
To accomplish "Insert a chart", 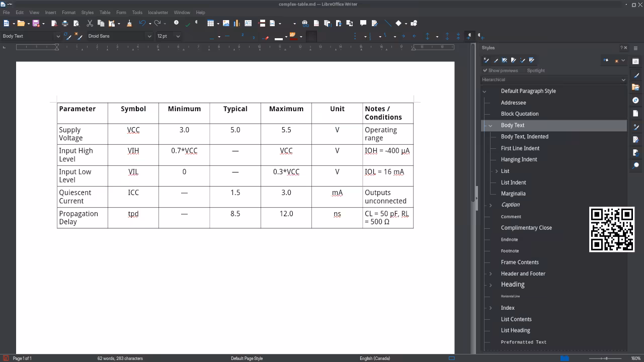I will (x=236, y=23).
